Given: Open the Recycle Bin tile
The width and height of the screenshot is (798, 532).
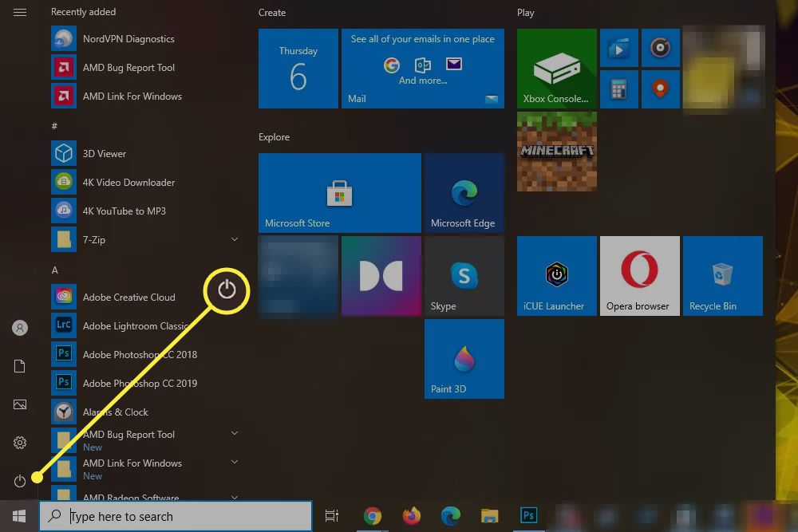Looking at the screenshot, I should [722, 275].
